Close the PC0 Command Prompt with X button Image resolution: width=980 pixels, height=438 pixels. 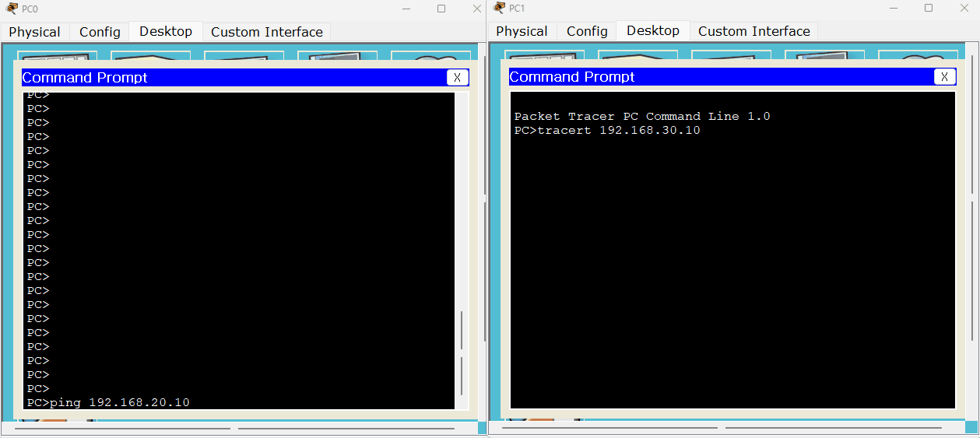click(x=458, y=77)
